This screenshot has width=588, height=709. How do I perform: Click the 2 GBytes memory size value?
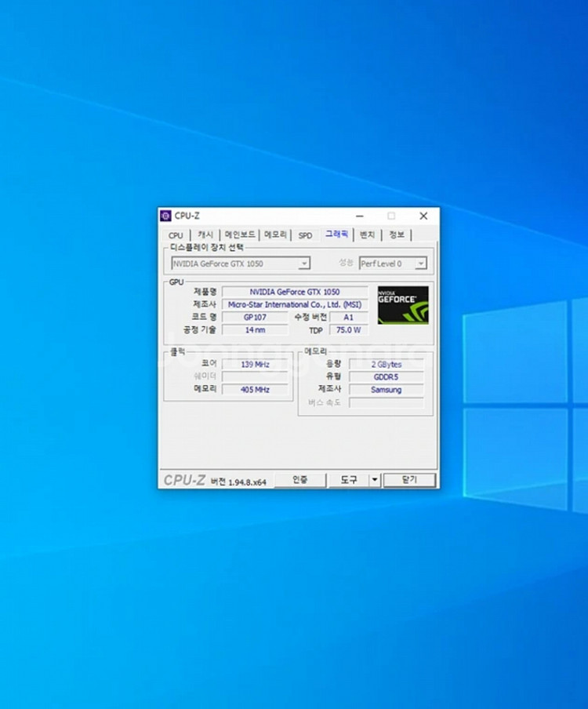click(387, 365)
